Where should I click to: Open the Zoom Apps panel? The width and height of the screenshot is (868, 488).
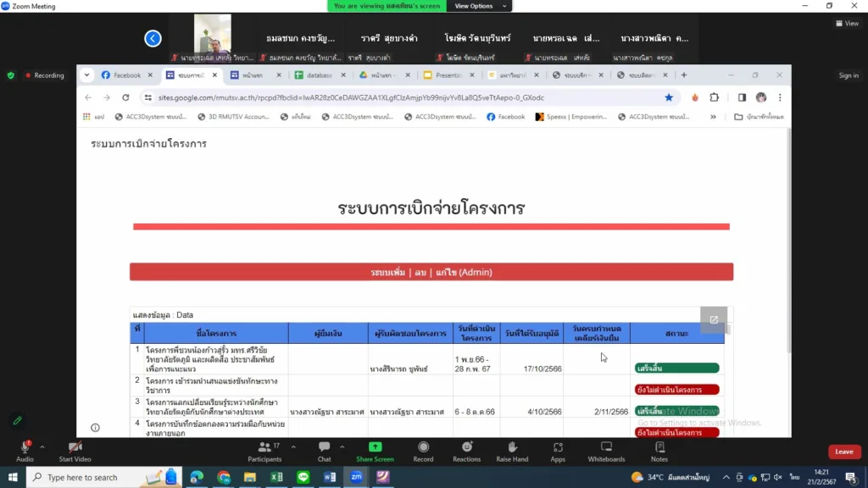[x=558, y=451]
